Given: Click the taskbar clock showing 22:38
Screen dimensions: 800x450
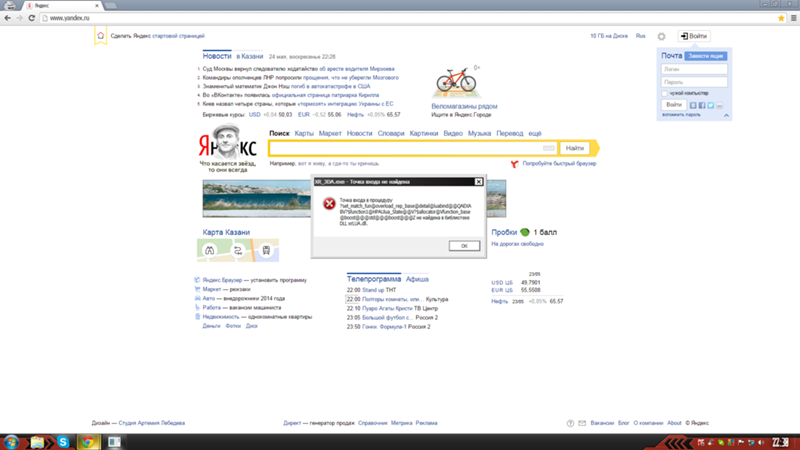Looking at the screenshot, I should coord(780,442).
